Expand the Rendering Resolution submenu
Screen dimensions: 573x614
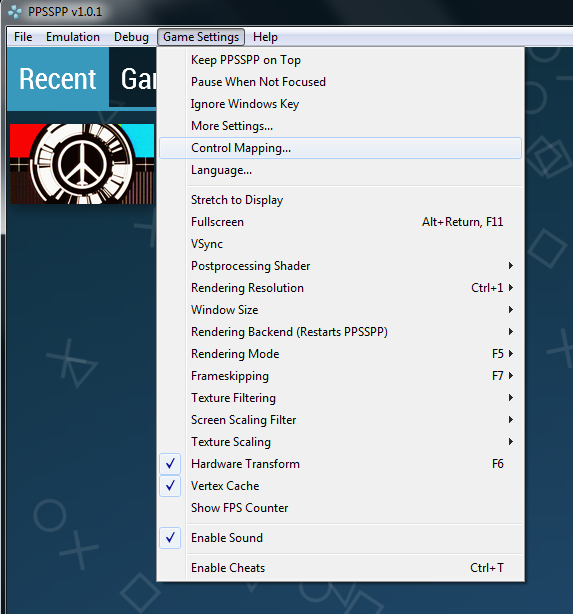(340, 288)
